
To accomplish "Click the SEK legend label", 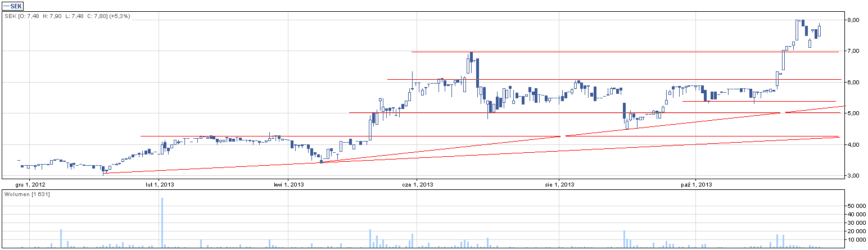I will (12, 5).
